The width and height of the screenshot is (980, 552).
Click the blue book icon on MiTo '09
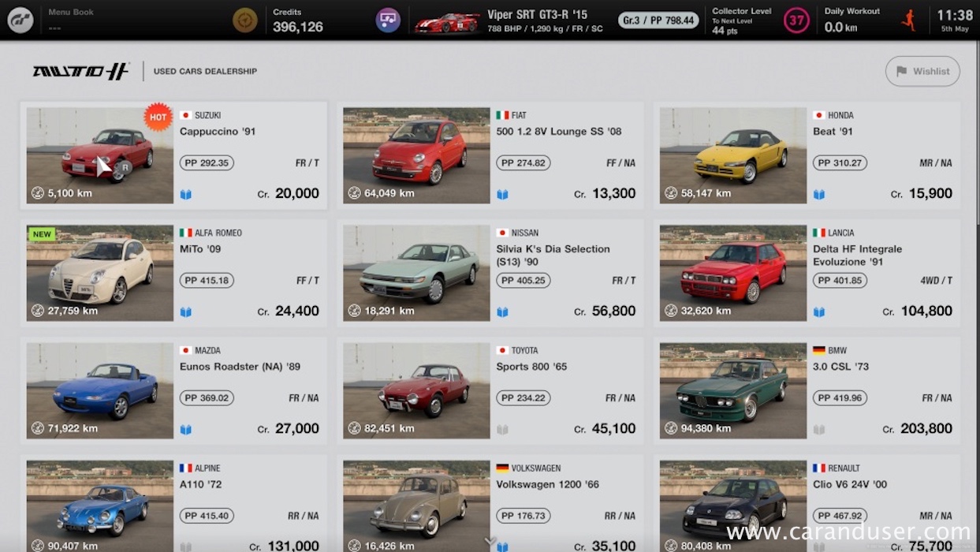click(186, 311)
